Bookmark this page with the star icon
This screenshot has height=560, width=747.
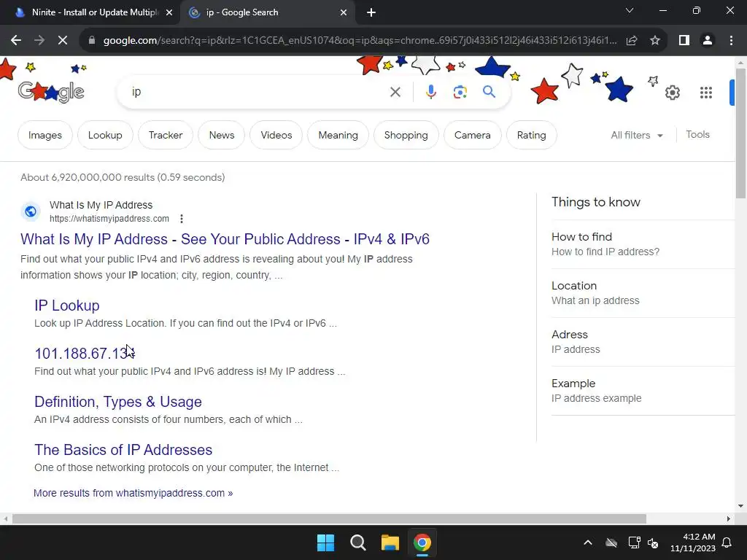(x=655, y=41)
